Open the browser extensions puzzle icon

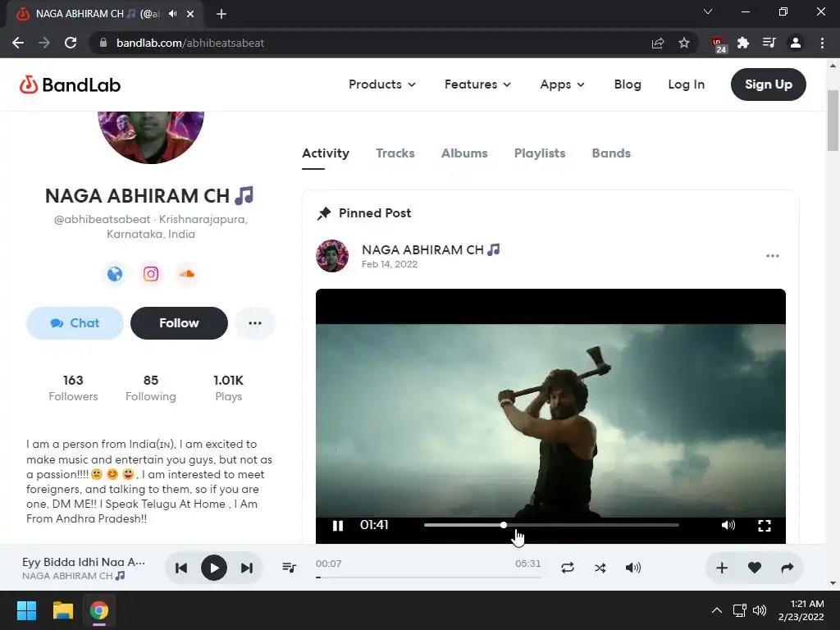tap(743, 43)
